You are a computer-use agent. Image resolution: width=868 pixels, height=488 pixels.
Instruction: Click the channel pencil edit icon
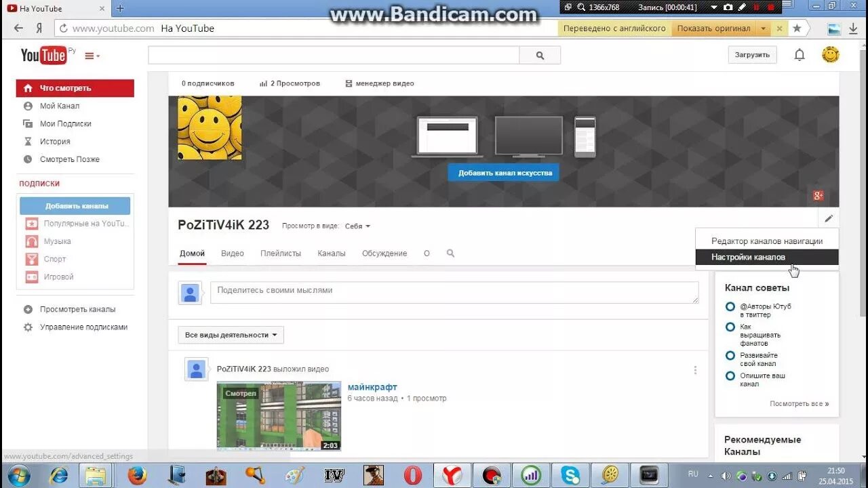click(829, 218)
